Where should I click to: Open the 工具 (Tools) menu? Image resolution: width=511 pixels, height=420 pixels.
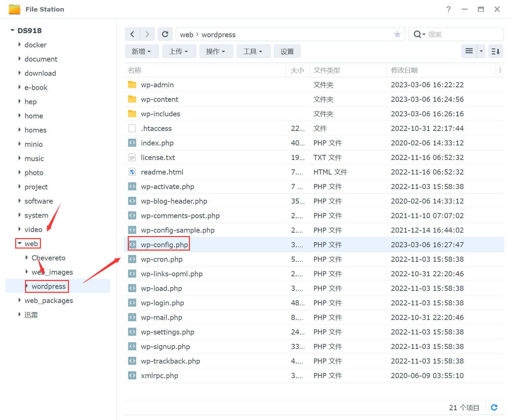[x=253, y=51]
